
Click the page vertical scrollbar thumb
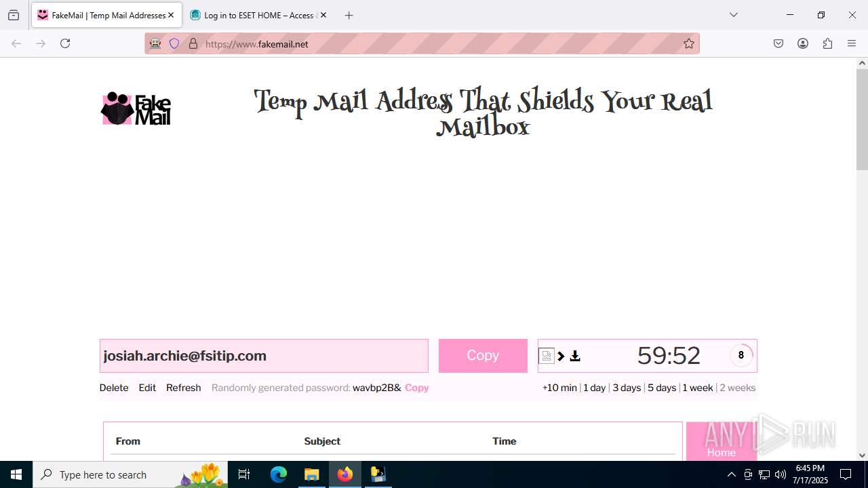[862, 120]
